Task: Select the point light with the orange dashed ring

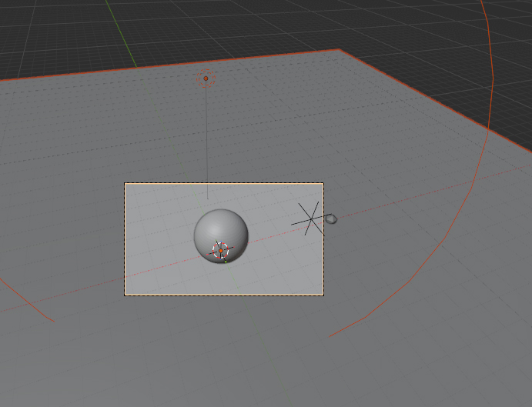Action: pyautogui.click(x=206, y=78)
